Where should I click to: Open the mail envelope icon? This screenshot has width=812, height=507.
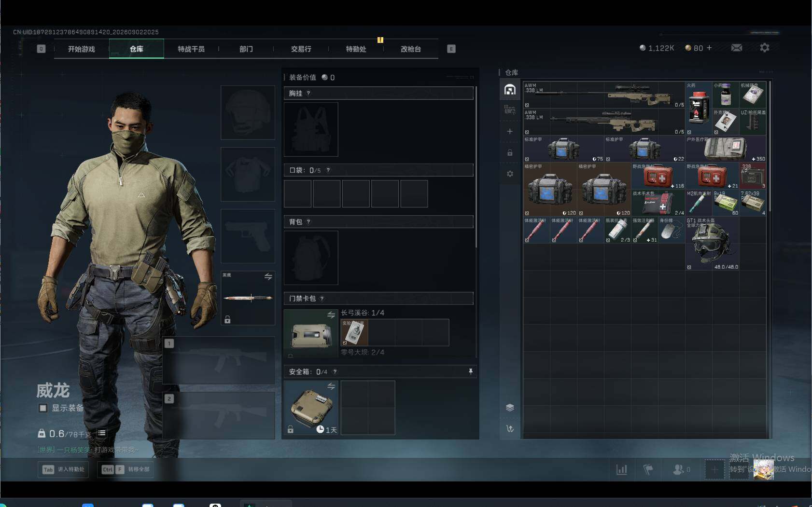(x=736, y=48)
